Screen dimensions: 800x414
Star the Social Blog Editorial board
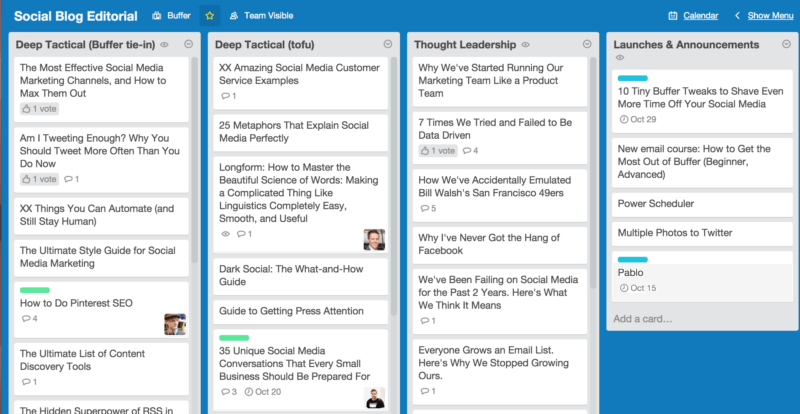click(210, 16)
